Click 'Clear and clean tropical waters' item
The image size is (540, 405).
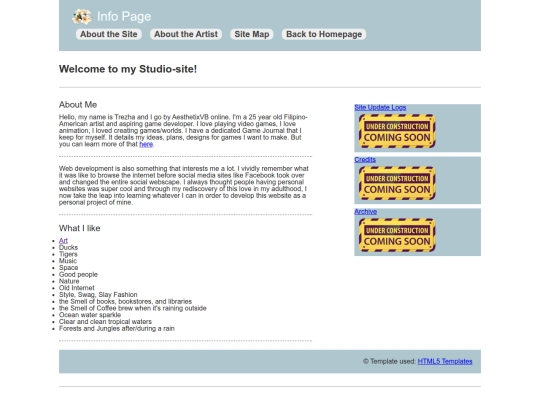coord(105,322)
